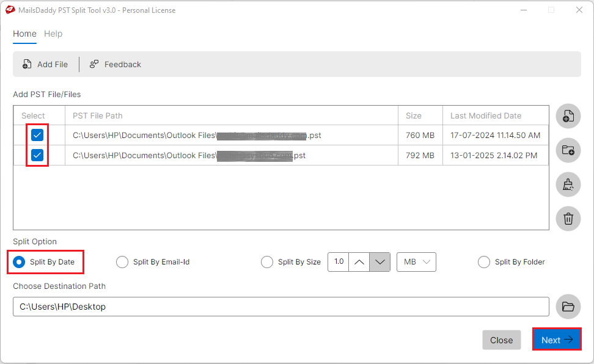The width and height of the screenshot is (594, 364).
Task: Select the Split By Date radio button
Action: tap(19, 262)
